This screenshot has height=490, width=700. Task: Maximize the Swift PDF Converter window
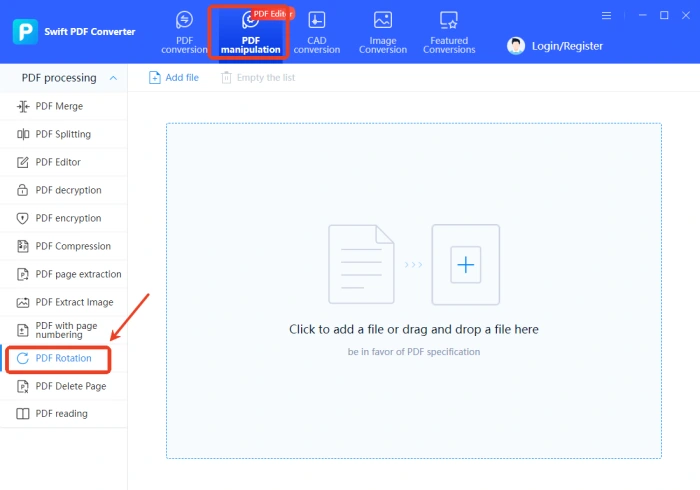(x=664, y=15)
